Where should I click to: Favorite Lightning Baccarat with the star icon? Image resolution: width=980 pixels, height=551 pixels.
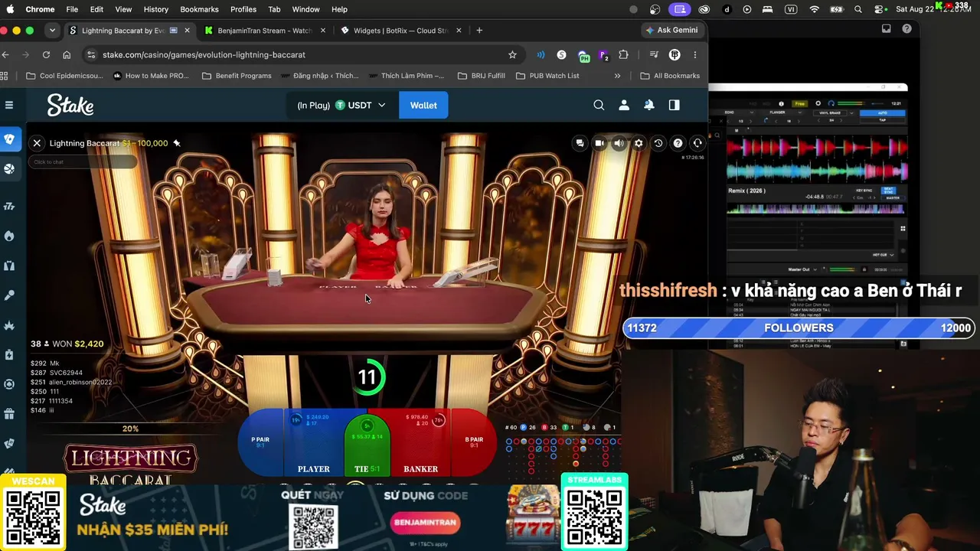pos(177,143)
